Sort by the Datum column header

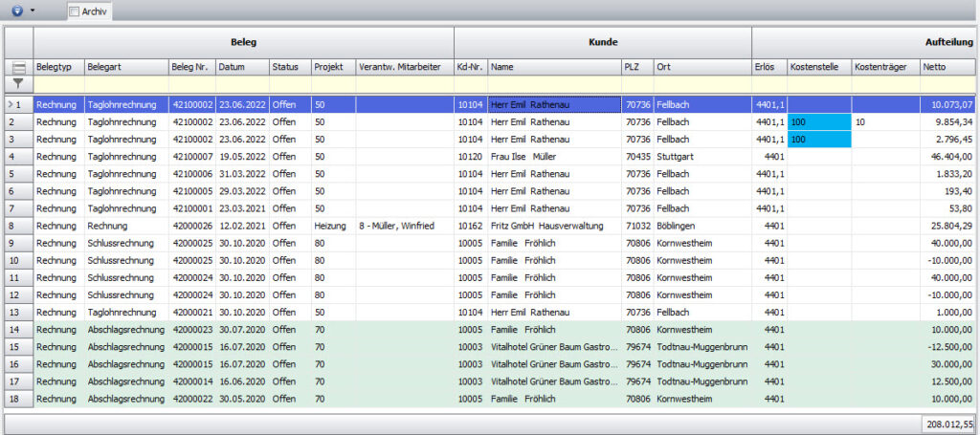pos(240,67)
